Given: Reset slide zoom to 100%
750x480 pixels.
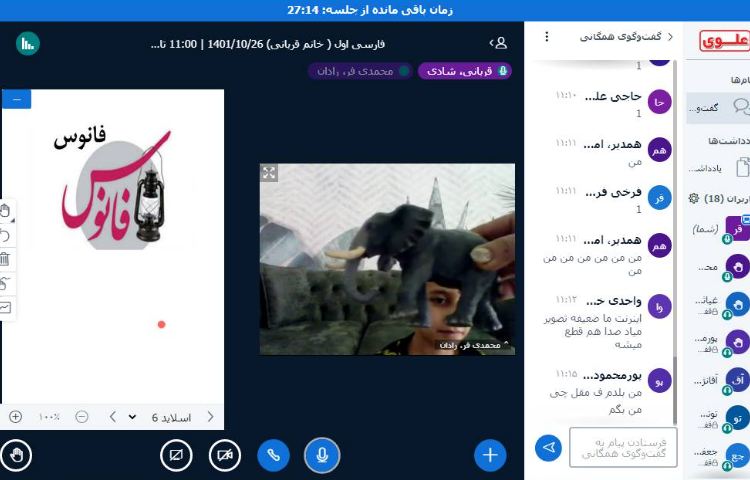Looking at the screenshot, I should click(49, 417).
